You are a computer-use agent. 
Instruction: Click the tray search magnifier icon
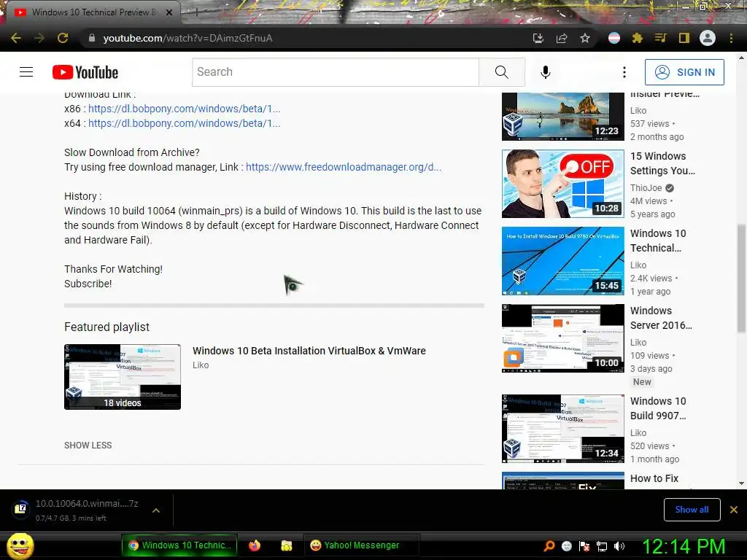click(x=549, y=545)
